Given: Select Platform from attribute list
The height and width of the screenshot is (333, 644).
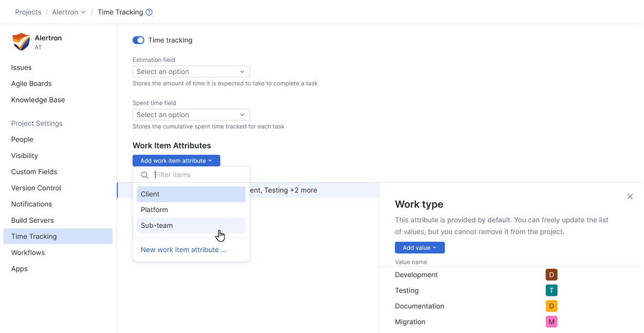Looking at the screenshot, I should pos(191,210).
